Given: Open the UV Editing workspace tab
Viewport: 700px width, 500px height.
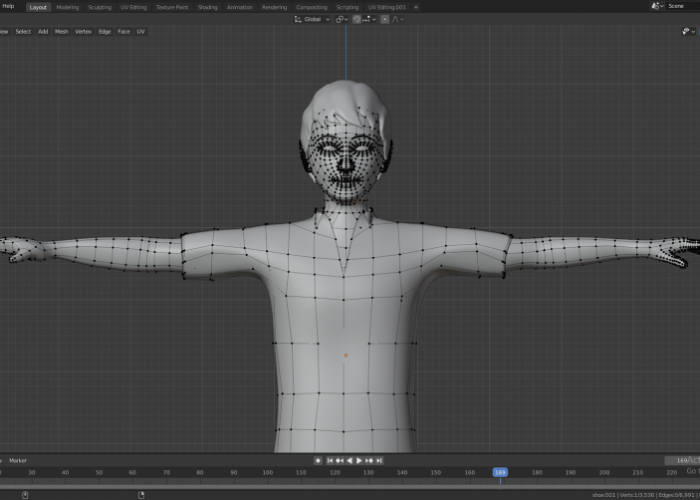Looking at the screenshot, I should click(x=133, y=7).
